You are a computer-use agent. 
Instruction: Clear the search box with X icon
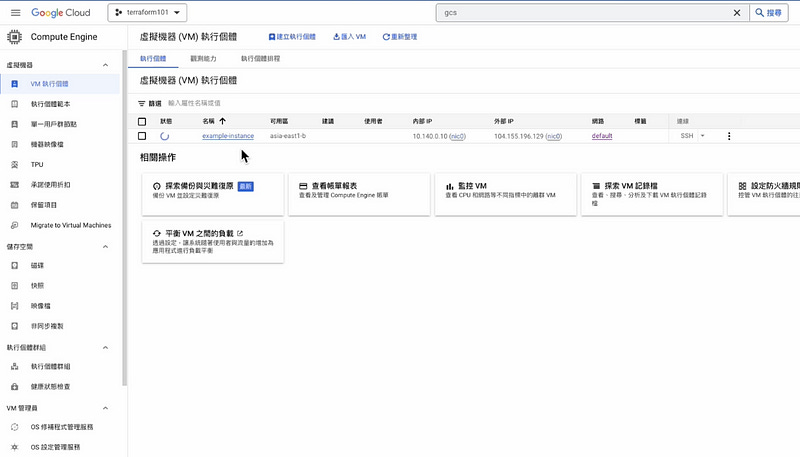coord(737,13)
